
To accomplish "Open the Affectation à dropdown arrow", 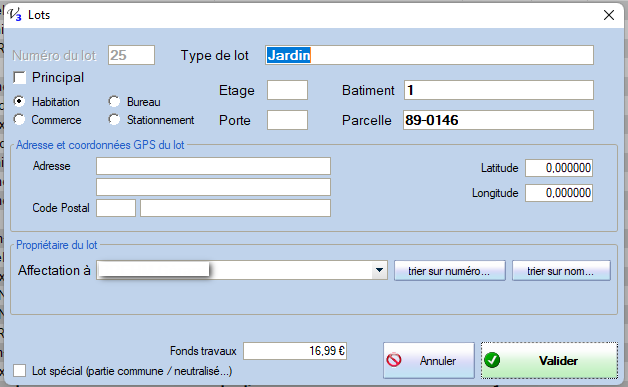I will click(379, 270).
